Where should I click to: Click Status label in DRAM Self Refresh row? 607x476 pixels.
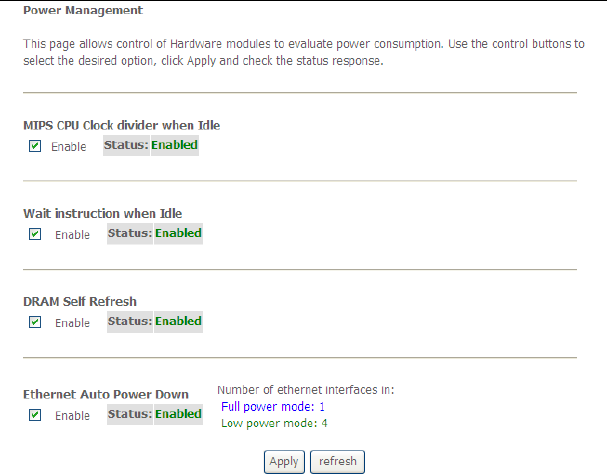click(x=130, y=321)
